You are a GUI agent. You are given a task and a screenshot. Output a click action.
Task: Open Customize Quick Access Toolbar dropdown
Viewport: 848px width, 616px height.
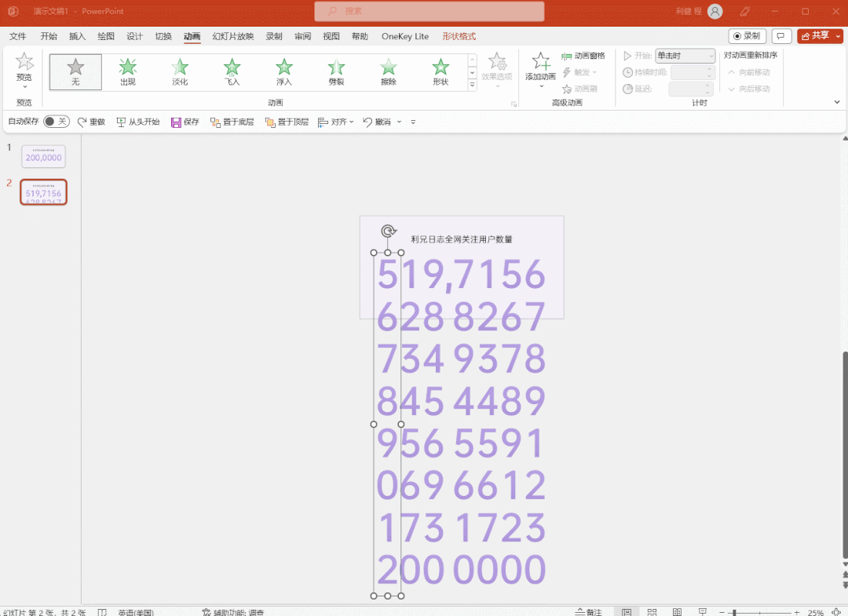pos(413,122)
